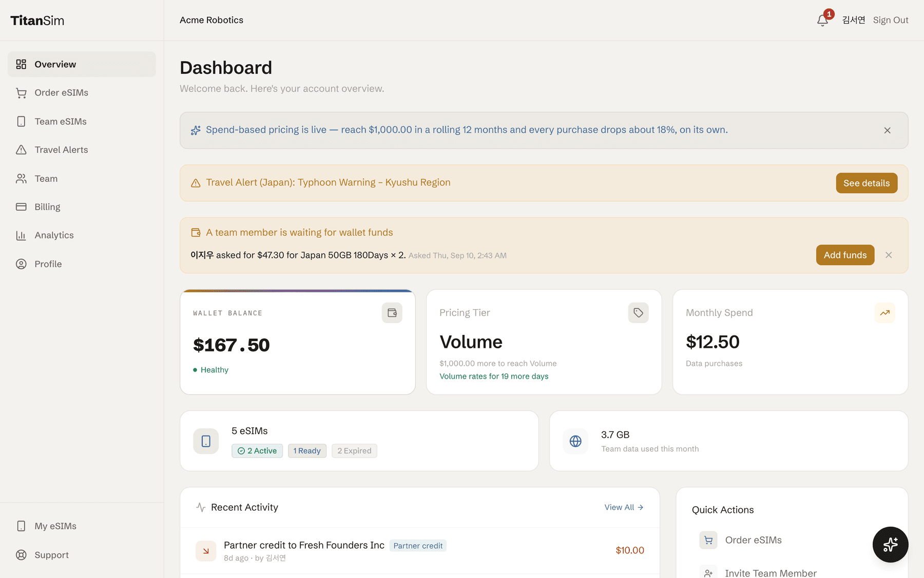Screen dimensions: 924x578
Task: Click the 2 Expired eSIMs badge
Action: [354, 451]
